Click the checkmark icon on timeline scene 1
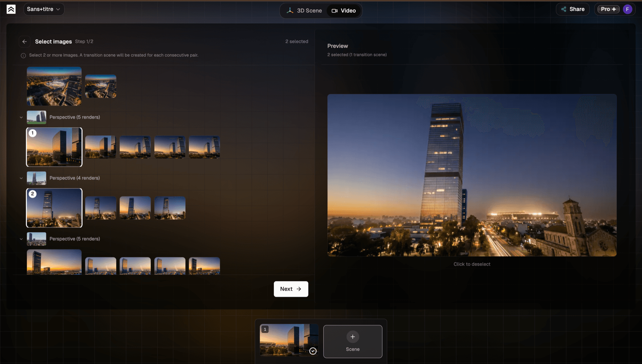The image size is (642, 364). [313, 351]
